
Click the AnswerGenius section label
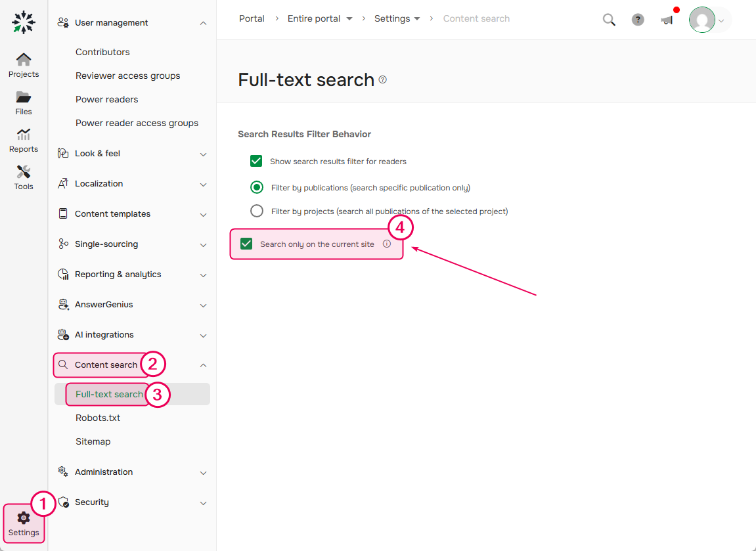coord(104,304)
